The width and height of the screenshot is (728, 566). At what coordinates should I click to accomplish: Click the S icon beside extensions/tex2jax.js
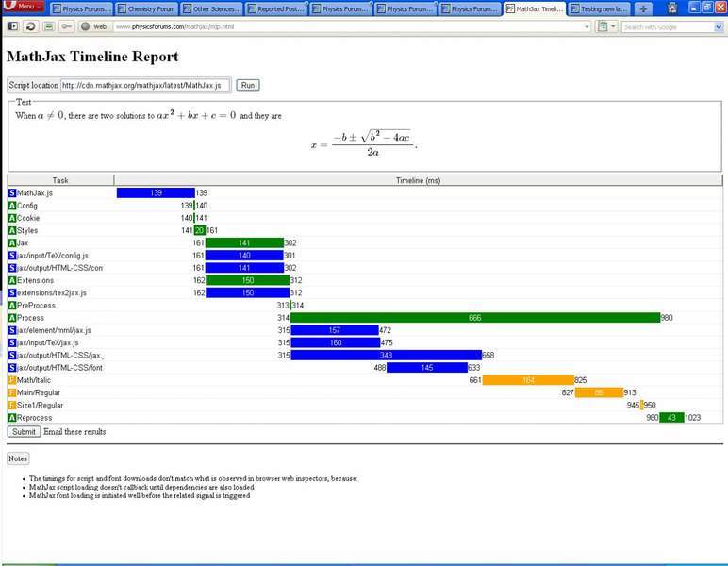pos(12,293)
